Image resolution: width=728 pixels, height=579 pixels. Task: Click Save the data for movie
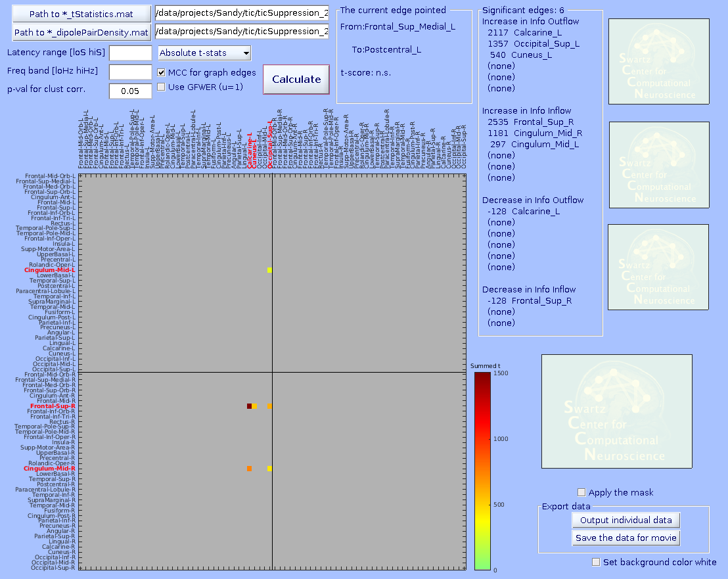tap(626, 538)
